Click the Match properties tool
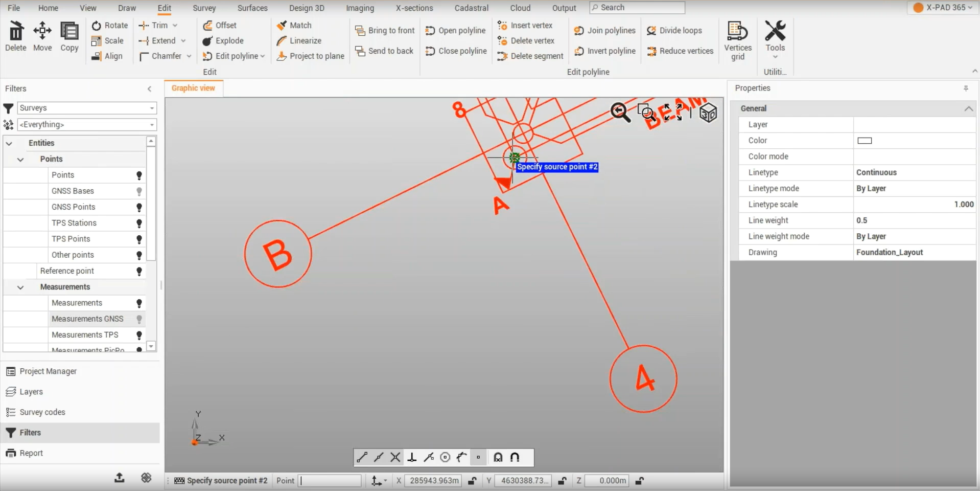The height and width of the screenshot is (491, 980). click(x=294, y=25)
